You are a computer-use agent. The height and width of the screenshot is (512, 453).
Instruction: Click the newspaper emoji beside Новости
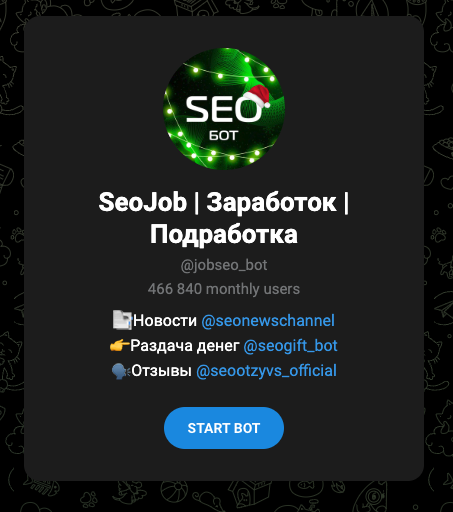coord(122,320)
